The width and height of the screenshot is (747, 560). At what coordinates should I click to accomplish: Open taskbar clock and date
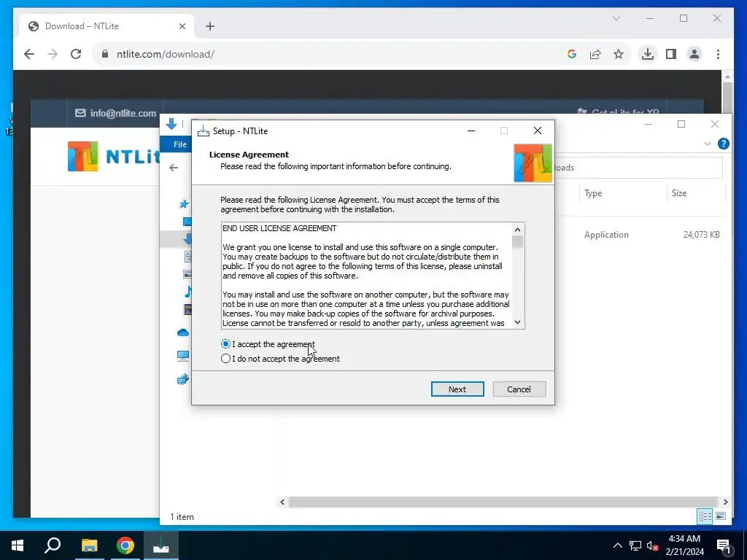pyautogui.click(x=684, y=545)
